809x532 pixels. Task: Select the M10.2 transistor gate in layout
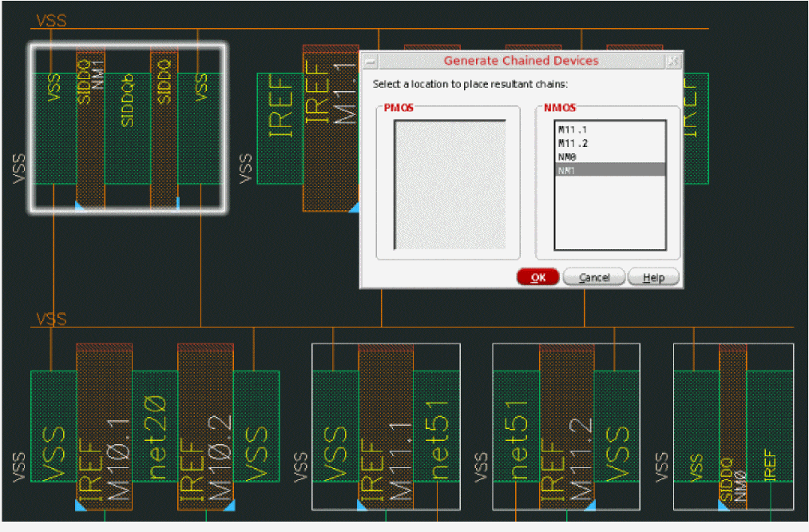[206, 427]
